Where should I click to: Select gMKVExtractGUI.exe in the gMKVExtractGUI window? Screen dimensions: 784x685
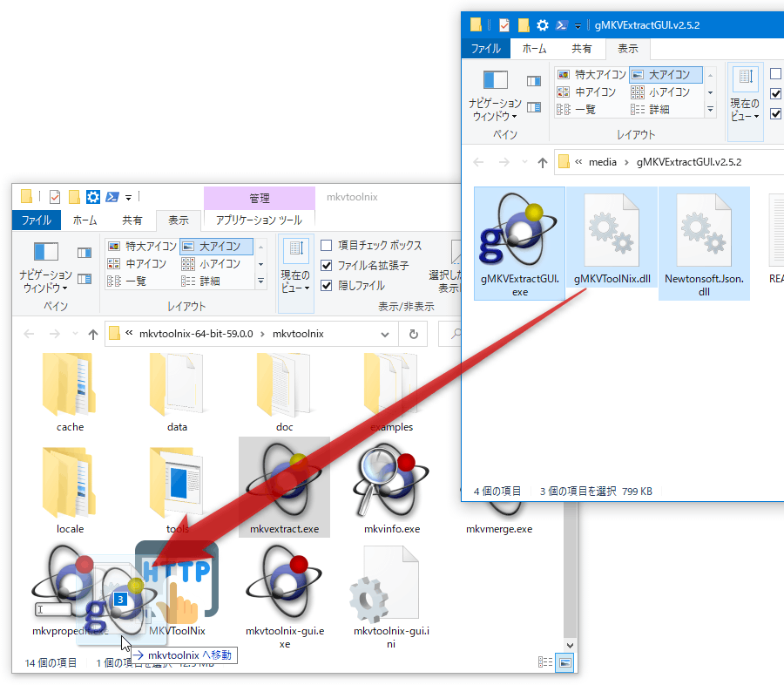(x=519, y=243)
